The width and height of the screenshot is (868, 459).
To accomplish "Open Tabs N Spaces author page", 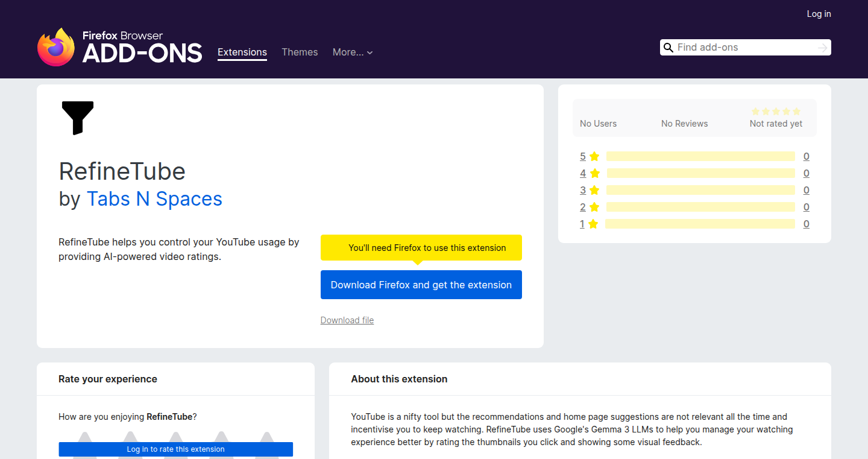I will click(154, 198).
